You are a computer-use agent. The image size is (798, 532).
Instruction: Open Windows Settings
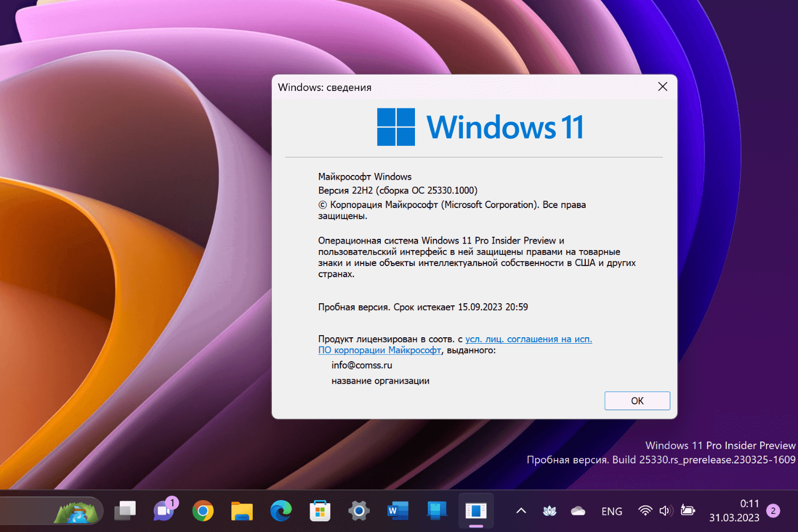(358, 511)
